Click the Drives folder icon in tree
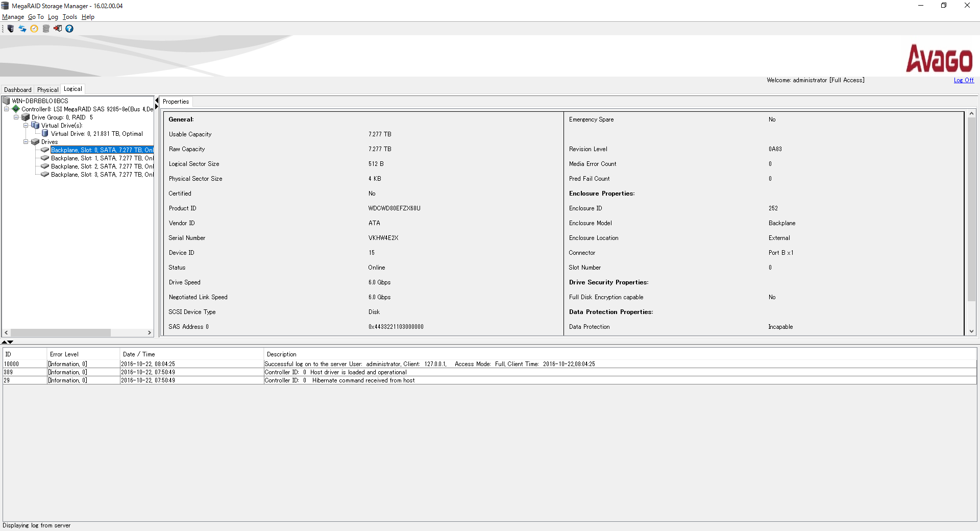Viewport: 980px width, 531px height. pos(35,141)
